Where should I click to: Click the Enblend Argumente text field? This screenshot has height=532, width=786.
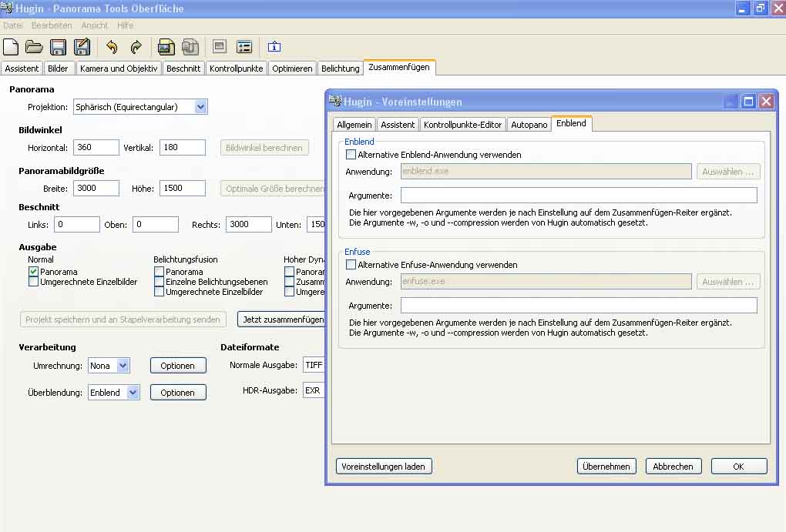(x=578, y=196)
